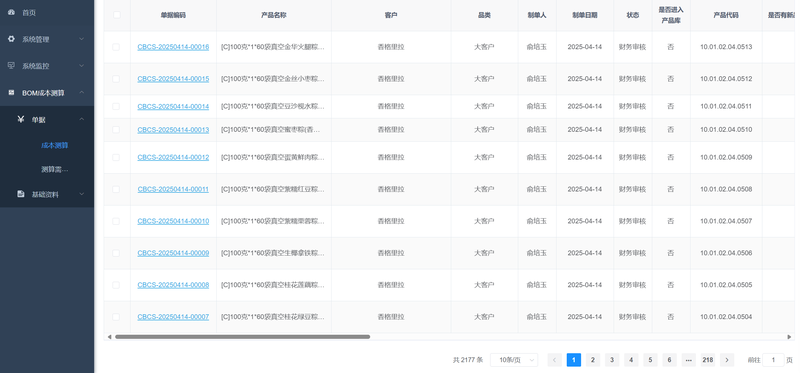
Task: Click the BOM成本测算 icon in sidebar
Action: click(x=11, y=92)
